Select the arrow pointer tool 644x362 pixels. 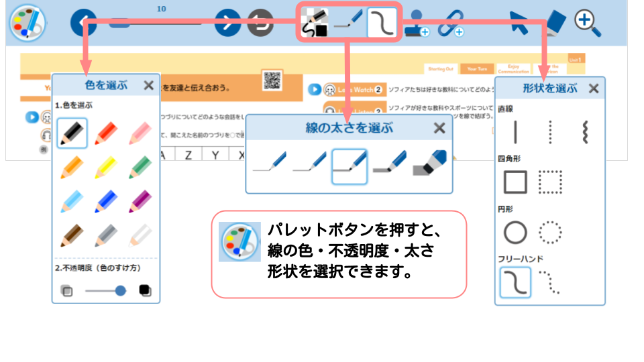coord(519,23)
